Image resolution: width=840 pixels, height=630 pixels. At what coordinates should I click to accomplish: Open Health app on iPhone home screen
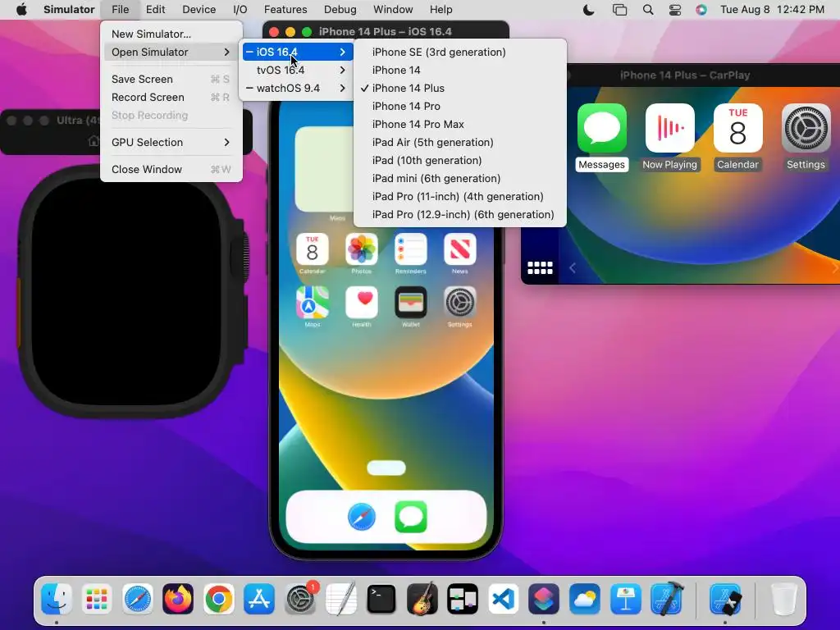pos(362,303)
